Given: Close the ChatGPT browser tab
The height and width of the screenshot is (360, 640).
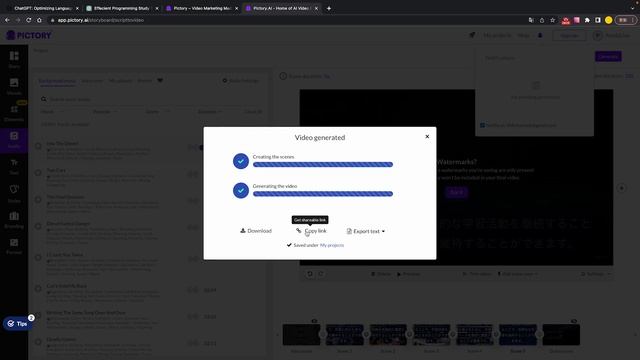Looking at the screenshot, I should click(x=77, y=8).
